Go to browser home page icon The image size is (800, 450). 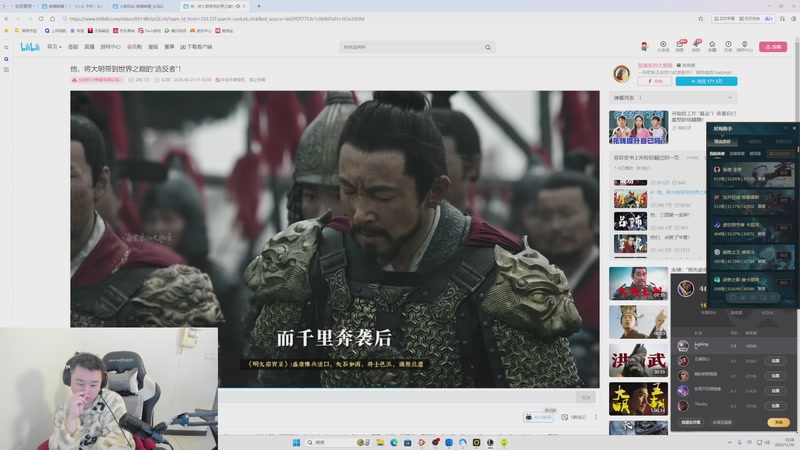tap(52, 19)
